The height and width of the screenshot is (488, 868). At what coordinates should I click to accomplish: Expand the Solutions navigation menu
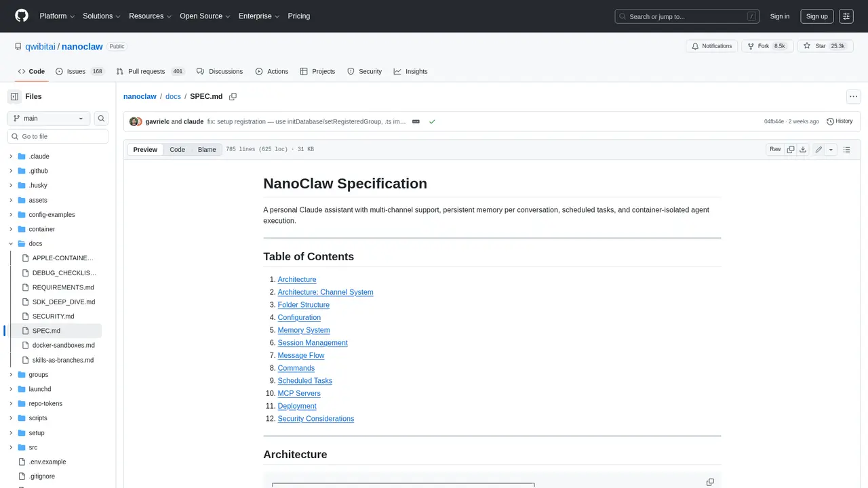(x=102, y=16)
